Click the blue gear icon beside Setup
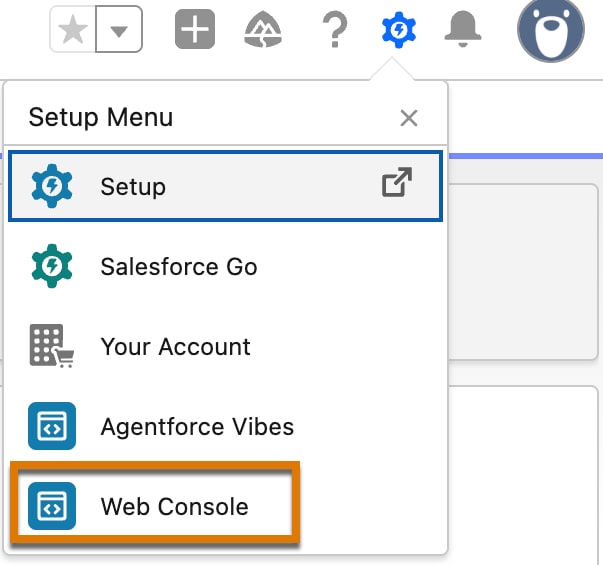Image resolution: width=603 pixels, height=565 pixels. (x=52, y=186)
